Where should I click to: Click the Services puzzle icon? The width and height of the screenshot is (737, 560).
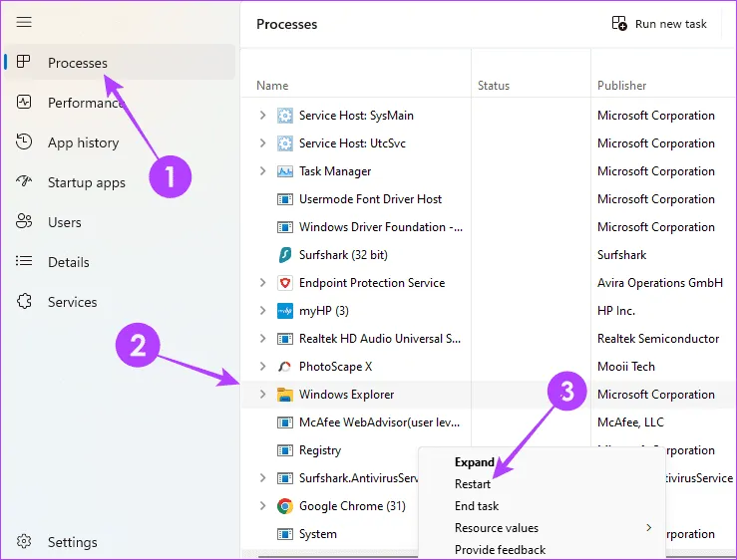pos(24,301)
